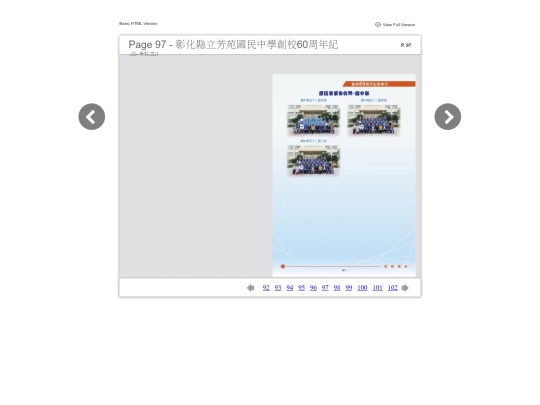
Task: Open View Full Version link
Action: [x=399, y=25]
